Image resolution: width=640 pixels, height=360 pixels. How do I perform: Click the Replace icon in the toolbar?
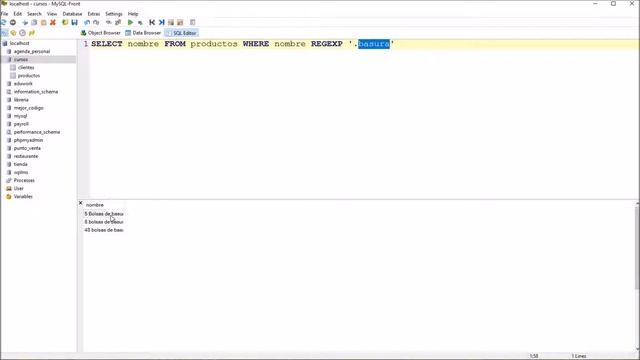coord(118,22)
